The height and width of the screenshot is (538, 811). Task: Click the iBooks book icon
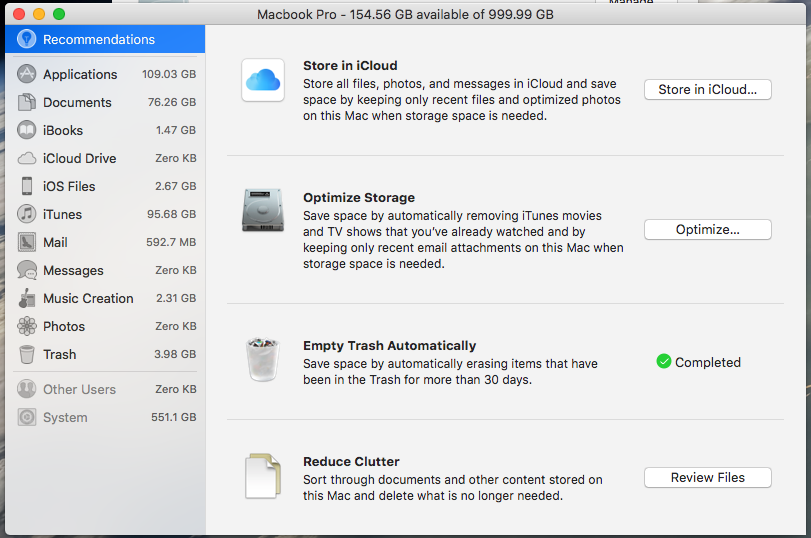click(x=26, y=130)
